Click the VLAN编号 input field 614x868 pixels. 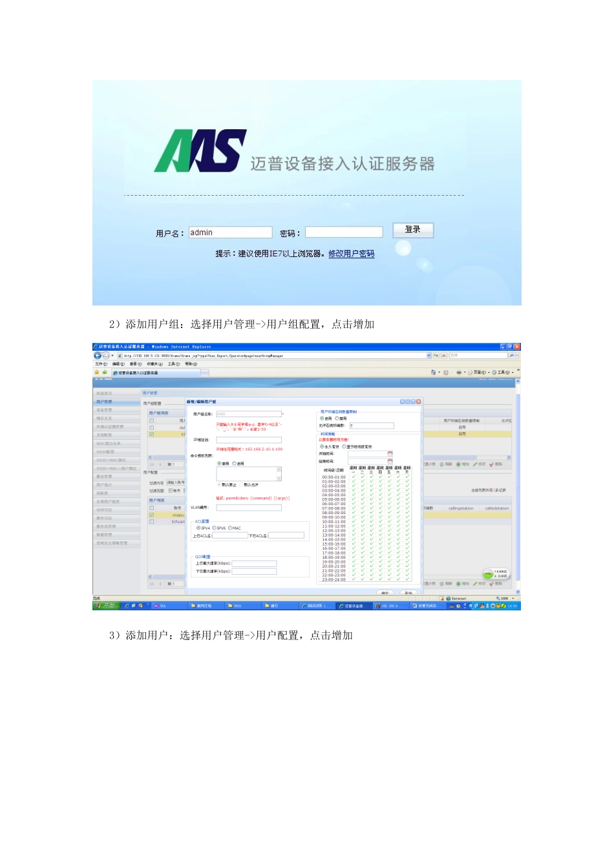tap(249, 508)
